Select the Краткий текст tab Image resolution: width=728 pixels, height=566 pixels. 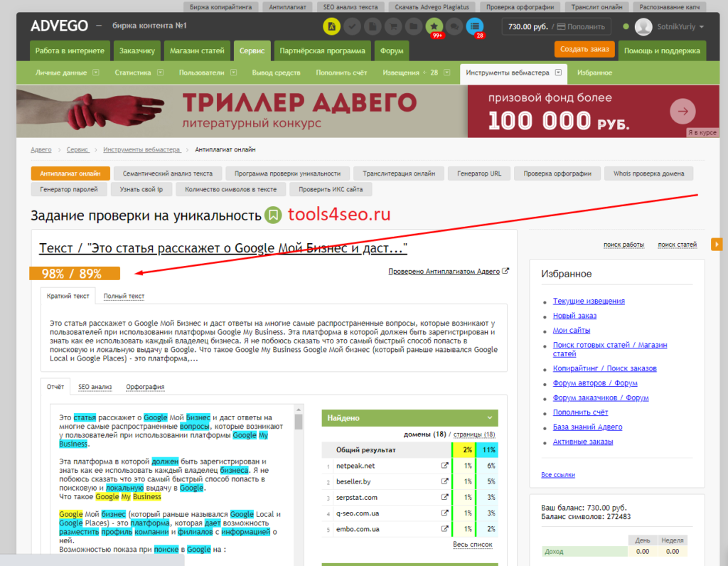tap(68, 296)
